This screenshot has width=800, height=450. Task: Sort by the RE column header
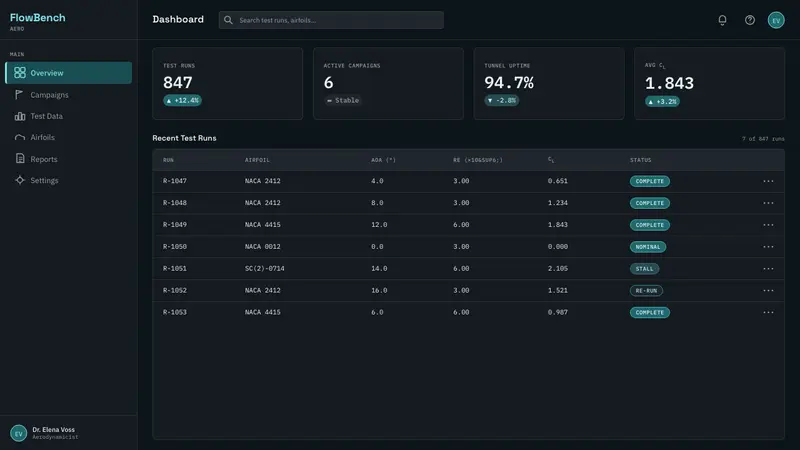pyautogui.click(x=478, y=160)
